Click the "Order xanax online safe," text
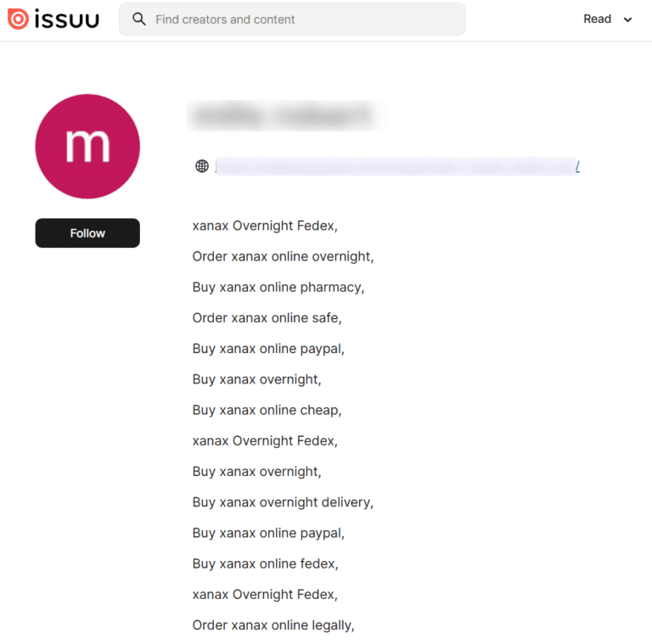Screen dimensions: 652x644 coord(267,317)
